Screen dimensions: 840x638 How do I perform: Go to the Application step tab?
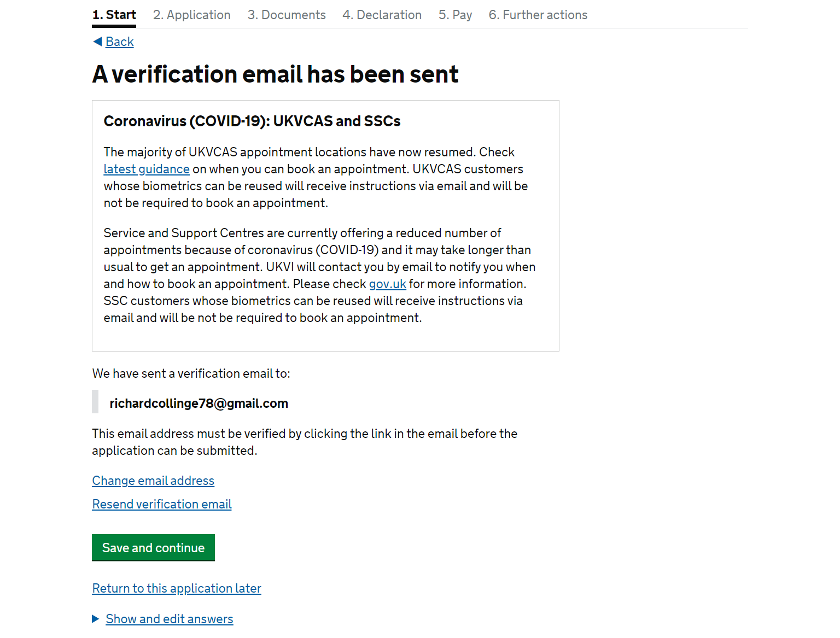(192, 15)
